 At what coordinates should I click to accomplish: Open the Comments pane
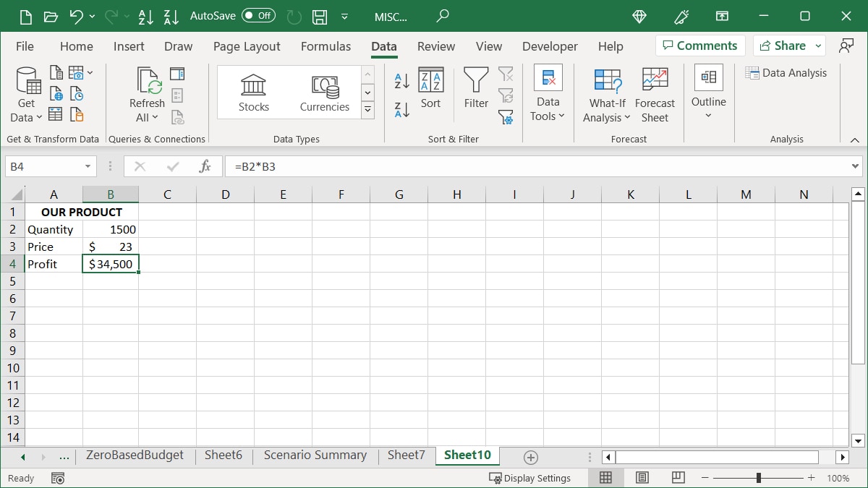click(x=699, y=45)
